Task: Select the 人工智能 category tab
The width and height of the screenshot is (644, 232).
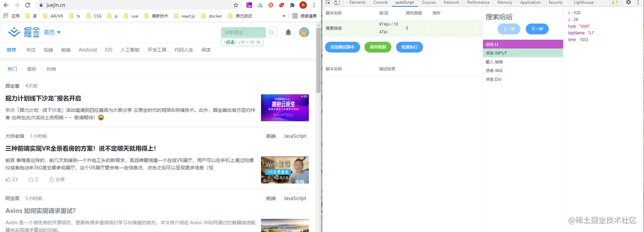Action: [x=130, y=50]
